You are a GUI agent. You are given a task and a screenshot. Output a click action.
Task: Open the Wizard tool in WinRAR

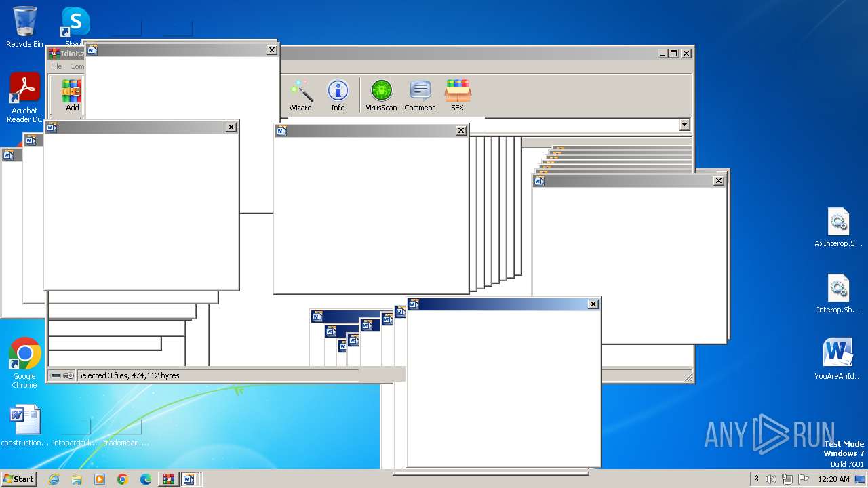(x=300, y=95)
